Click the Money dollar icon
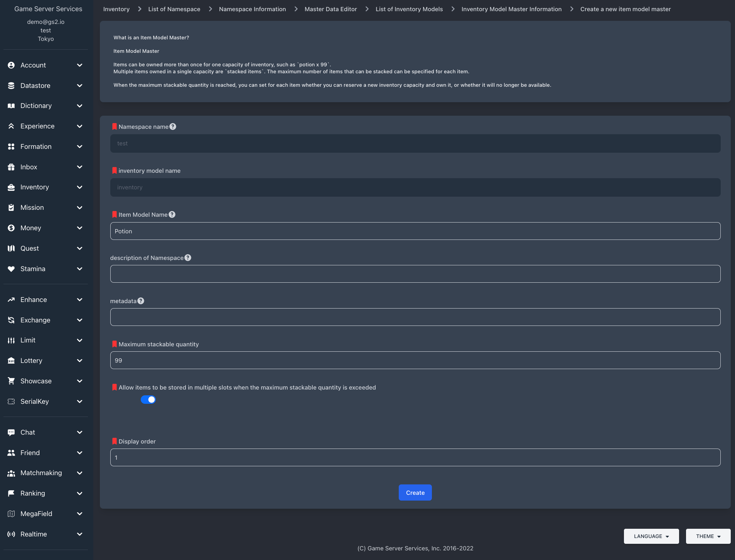Viewport: 735px width, 560px height. click(x=11, y=228)
